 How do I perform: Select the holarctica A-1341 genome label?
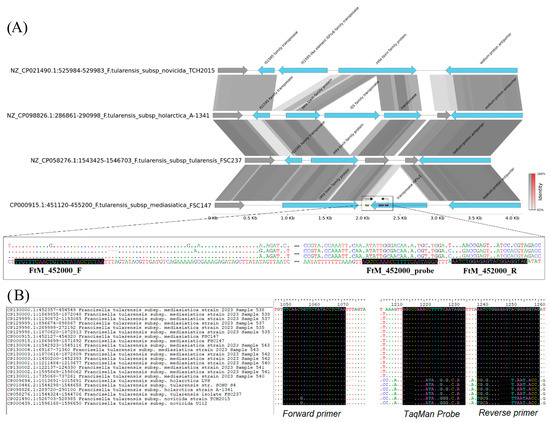coord(108,115)
